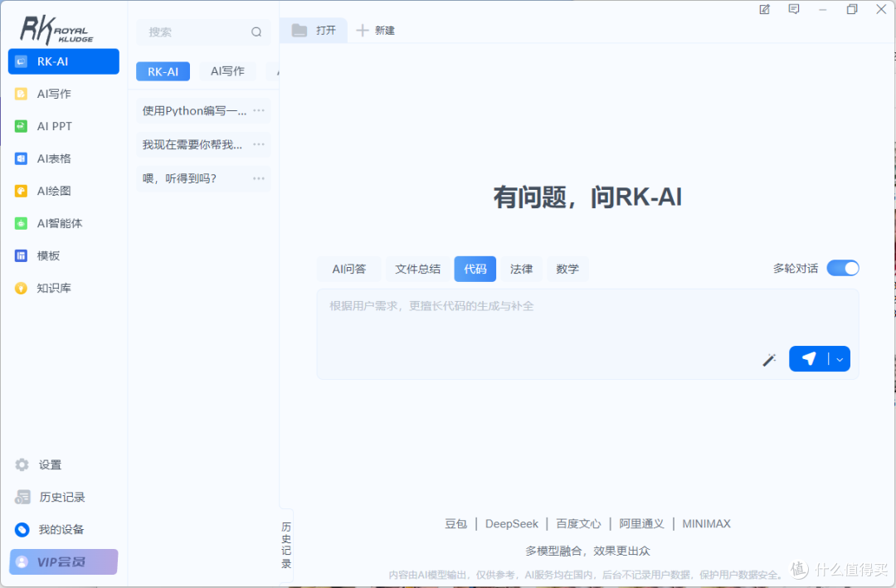896x588 pixels.
Task: Open AI PPT in the sidebar
Action: click(x=63, y=126)
